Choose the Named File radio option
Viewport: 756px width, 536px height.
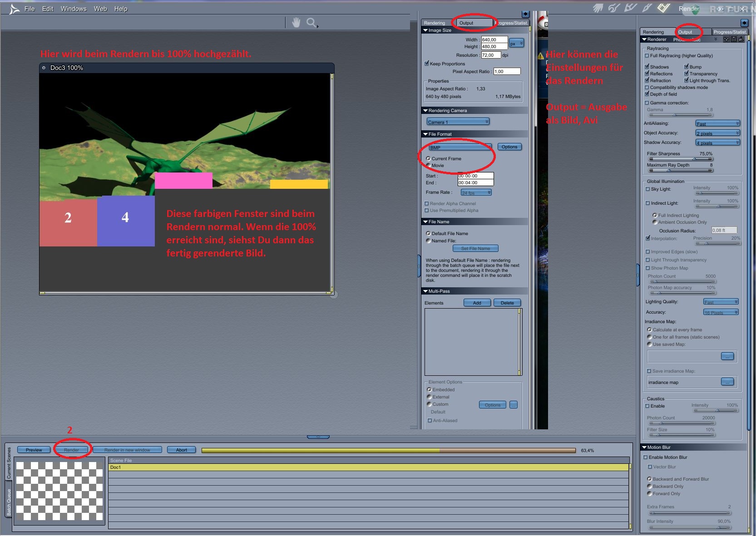click(x=428, y=241)
